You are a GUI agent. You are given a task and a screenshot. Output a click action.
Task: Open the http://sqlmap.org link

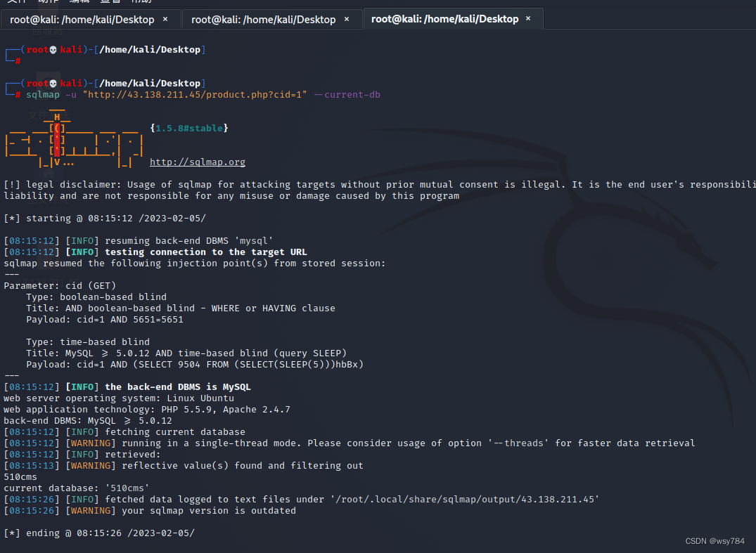pyautogui.click(x=197, y=162)
